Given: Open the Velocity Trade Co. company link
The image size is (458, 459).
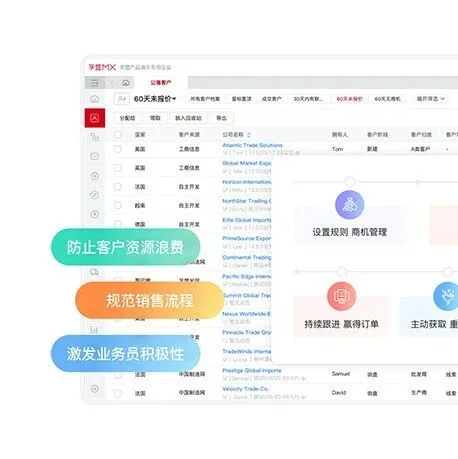Looking at the screenshot, I should coord(245,389).
